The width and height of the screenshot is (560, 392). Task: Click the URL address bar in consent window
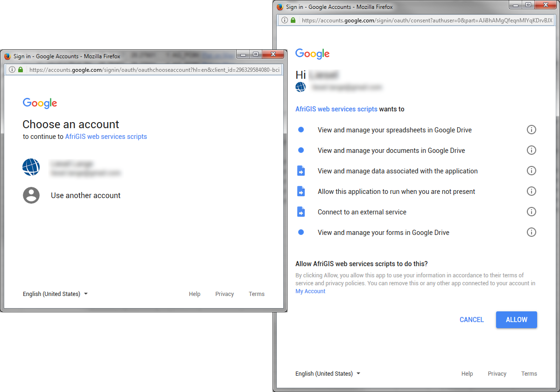pyautogui.click(x=425, y=21)
